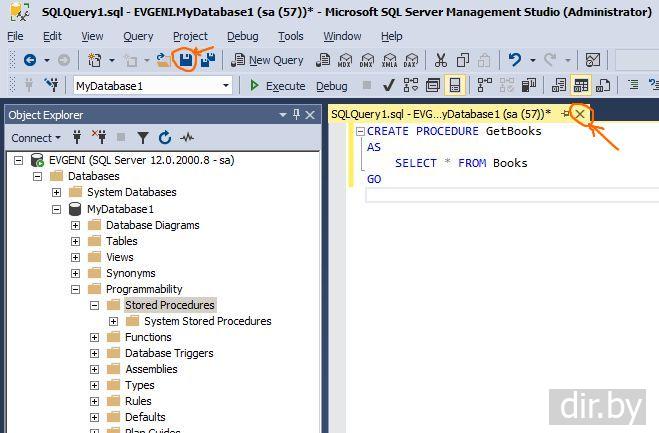This screenshot has height=433, width=659.
Task: Collapse the Programmability folder
Action: (x=75, y=289)
